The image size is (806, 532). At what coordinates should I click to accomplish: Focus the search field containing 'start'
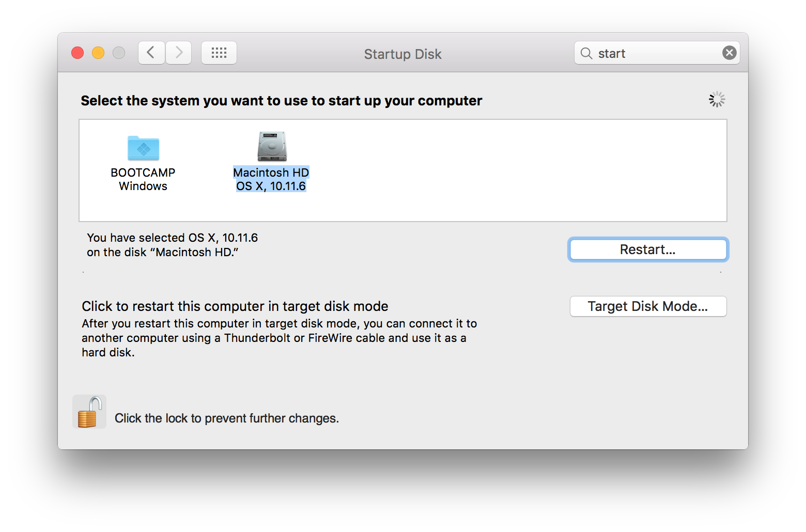[657, 53]
